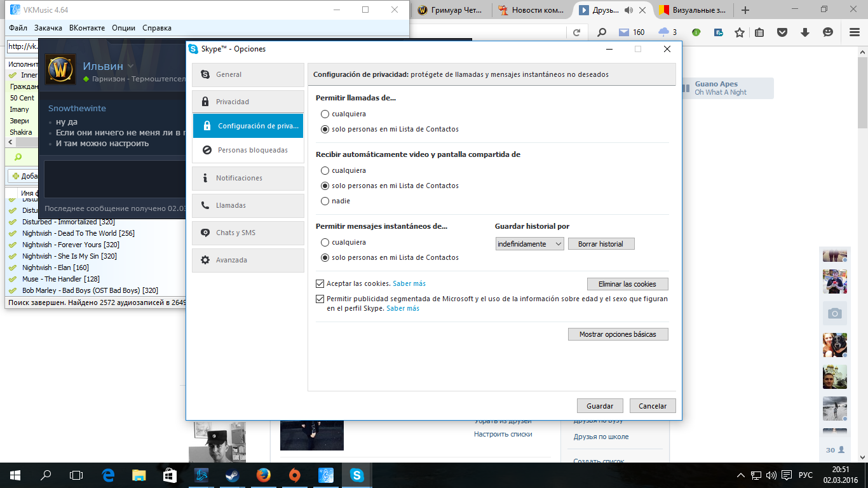Image resolution: width=868 pixels, height=488 pixels.
Task: Click bookmark star icon in Firefox
Action: (740, 32)
